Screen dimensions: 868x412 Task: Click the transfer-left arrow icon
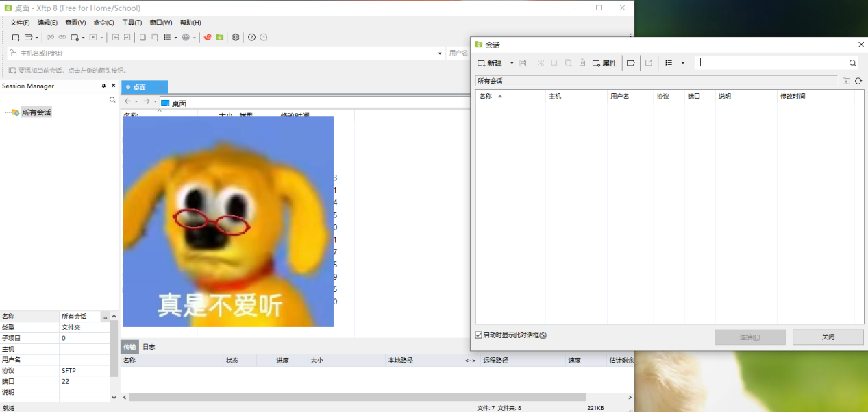pos(115,37)
